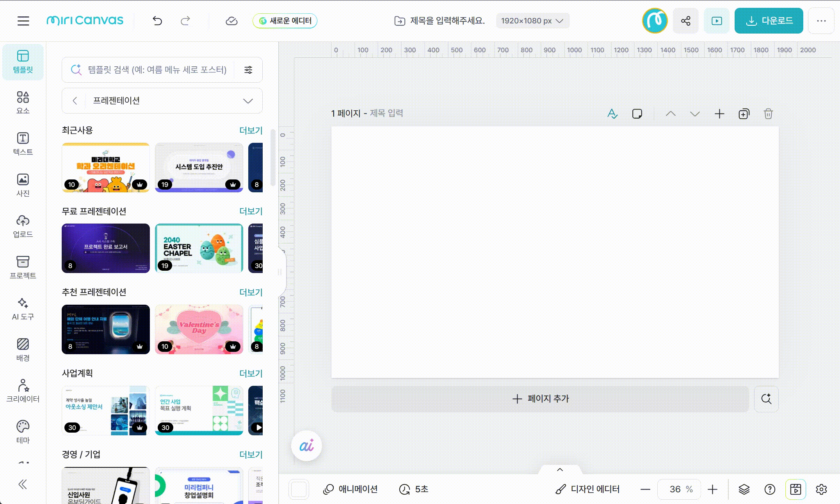Click the page background color swatch
This screenshot has height=504, width=840.
click(x=299, y=489)
